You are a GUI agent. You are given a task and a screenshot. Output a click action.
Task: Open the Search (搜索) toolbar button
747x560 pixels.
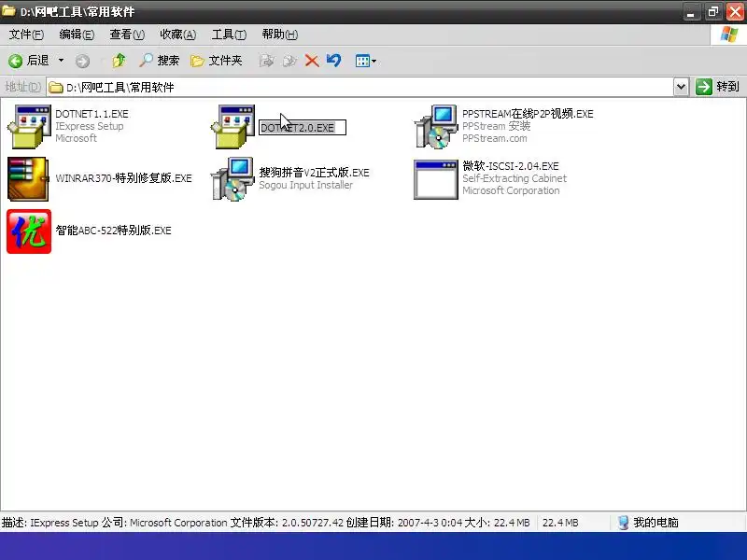pos(159,61)
